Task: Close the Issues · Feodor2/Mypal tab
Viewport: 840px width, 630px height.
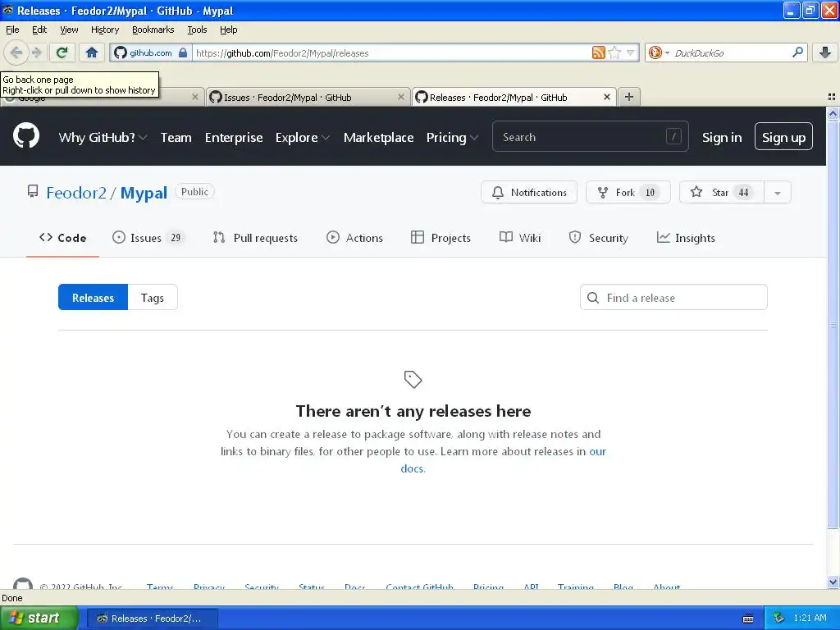Action: point(400,97)
